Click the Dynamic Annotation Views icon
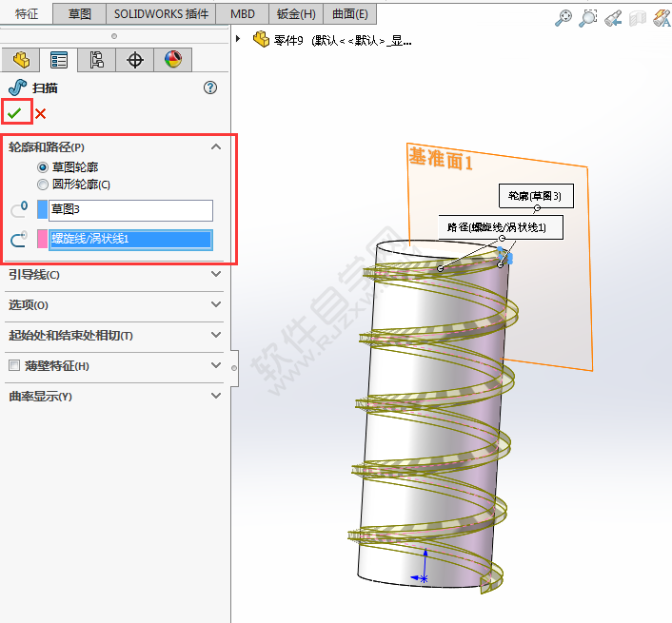This screenshot has height=623, width=672. coord(662,18)
